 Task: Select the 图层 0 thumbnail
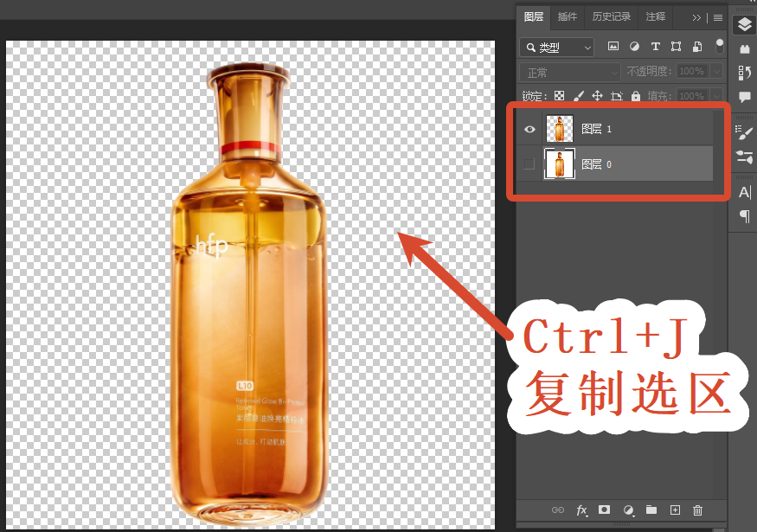[x=560, y=163]
